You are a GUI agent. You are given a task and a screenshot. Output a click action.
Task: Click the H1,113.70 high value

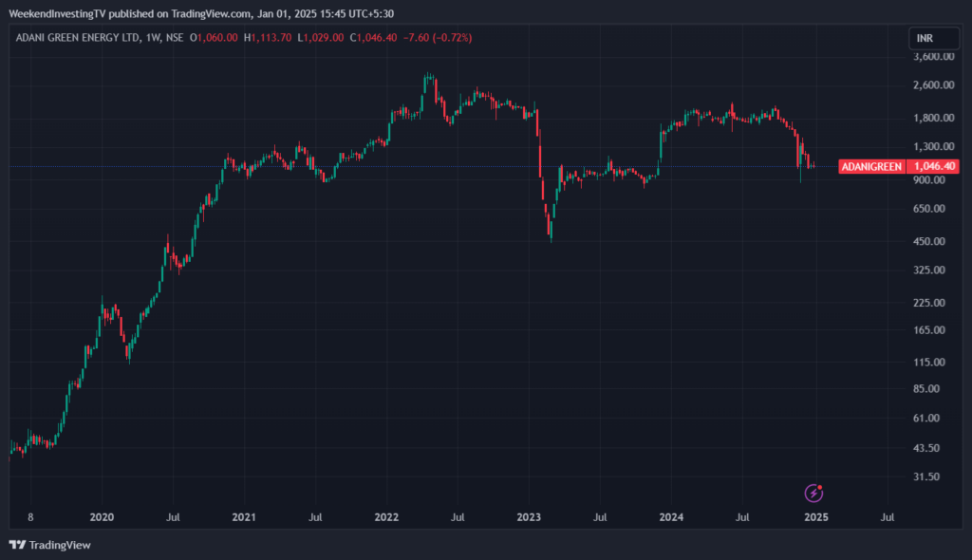pos(268,38)
